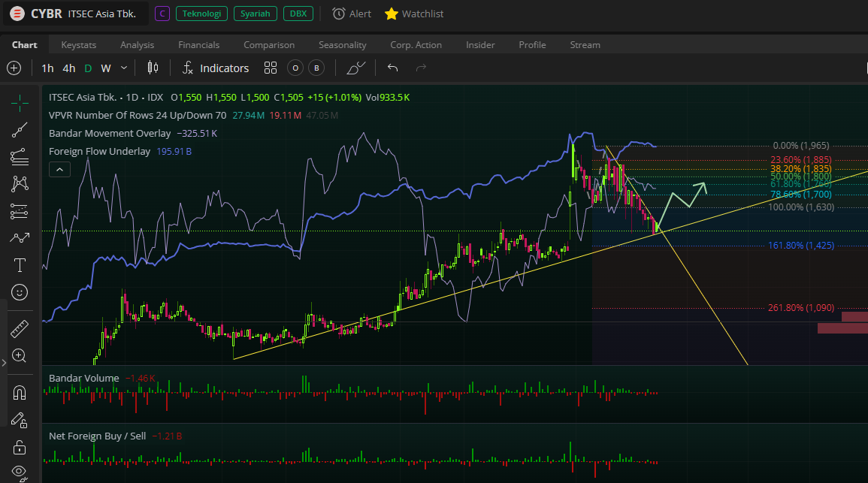Image resolution: width=868 pixels, height=483 pixels.
Task: Toggle lock all drawings
Action: 20,448
